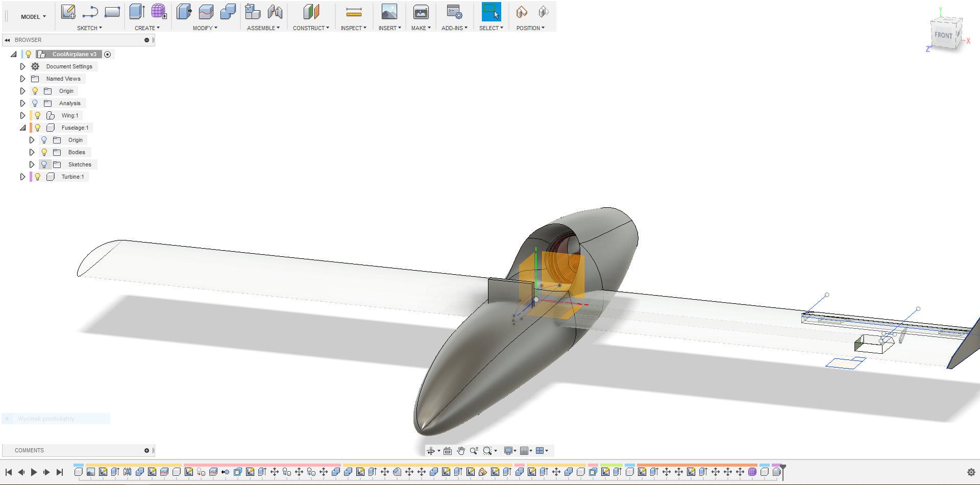Viewport: 980px width, 485px height.
Task: Click the Joint assemble icon
Action: pos(275,12)
